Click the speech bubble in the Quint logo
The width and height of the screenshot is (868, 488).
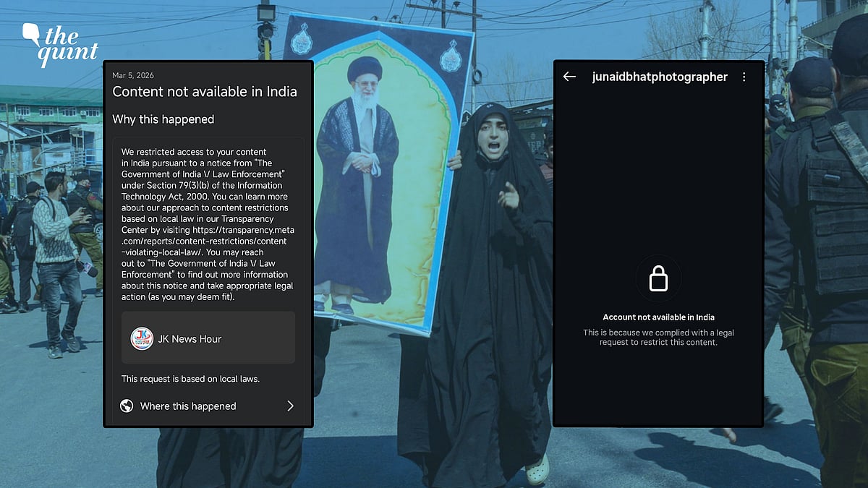pos(32,31)
